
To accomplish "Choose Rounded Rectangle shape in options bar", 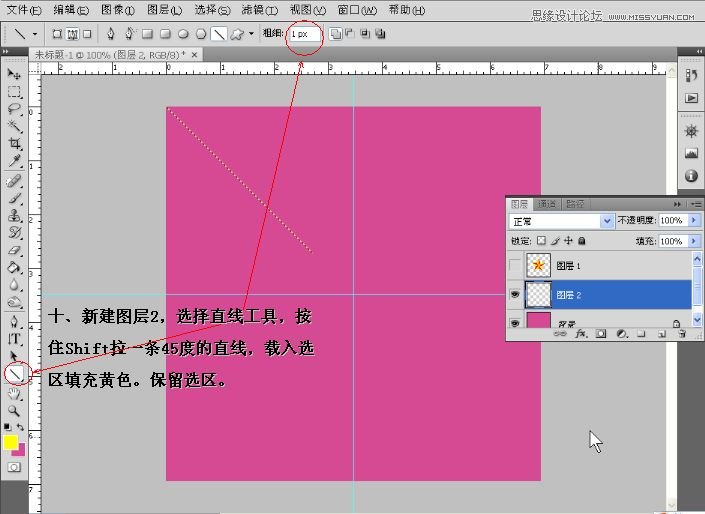I will 165,34.
